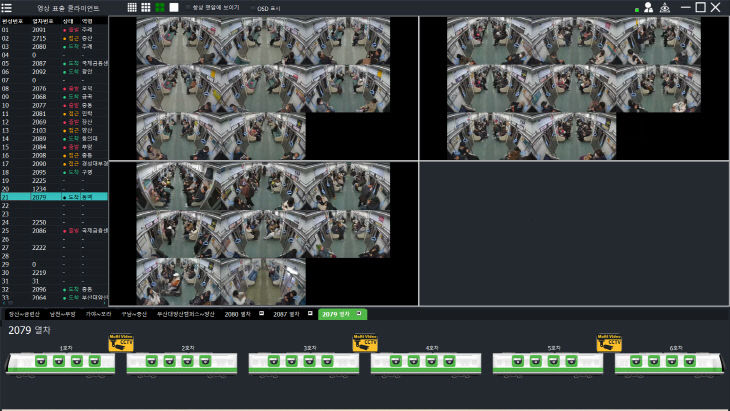Close the 2080 train tab
This screenshot has height=411, width=730.
click(x=262, y=314)
